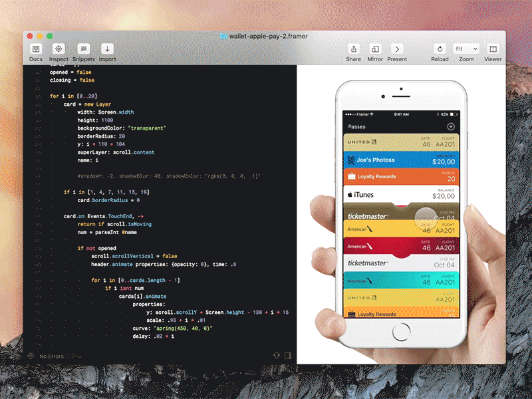Click the Present chevron button
Image resolution: width=532 pixels, height=399 pixels.
(397, 48)
